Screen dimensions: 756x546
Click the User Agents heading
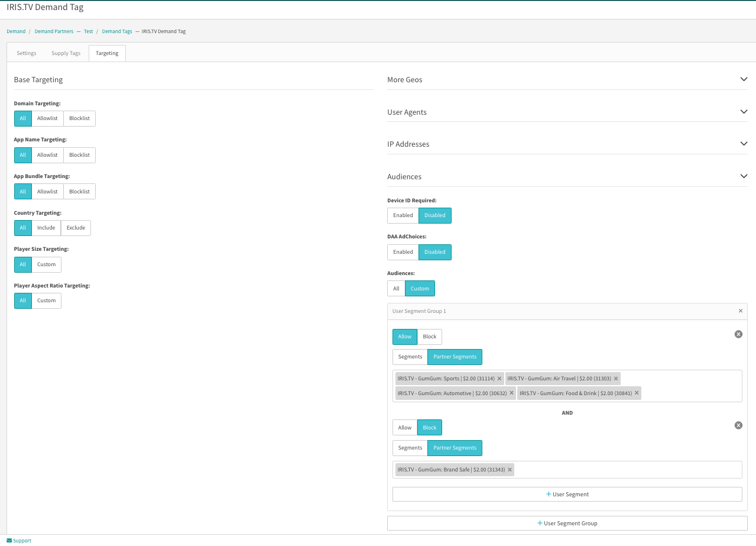click(407, 112)
